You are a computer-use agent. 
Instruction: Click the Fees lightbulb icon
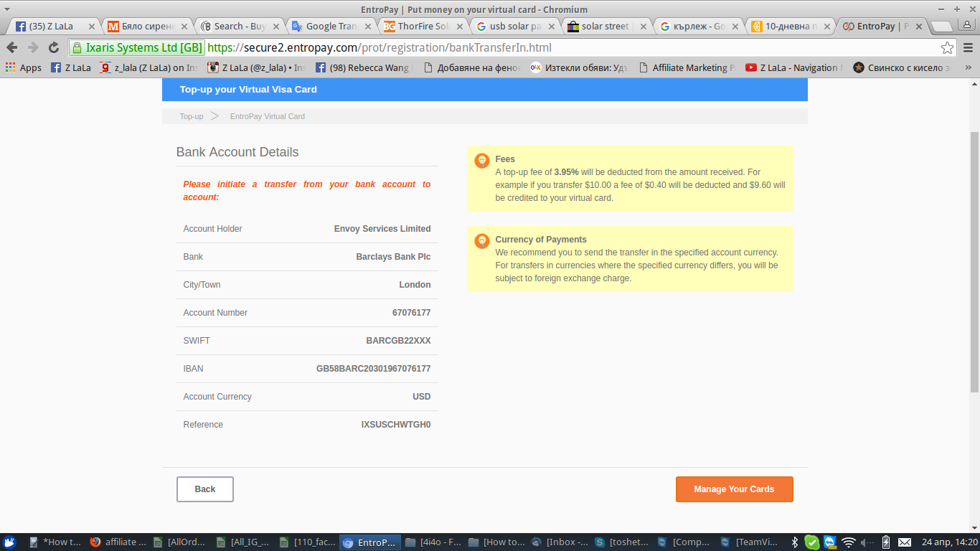click(x=482, y=161)
